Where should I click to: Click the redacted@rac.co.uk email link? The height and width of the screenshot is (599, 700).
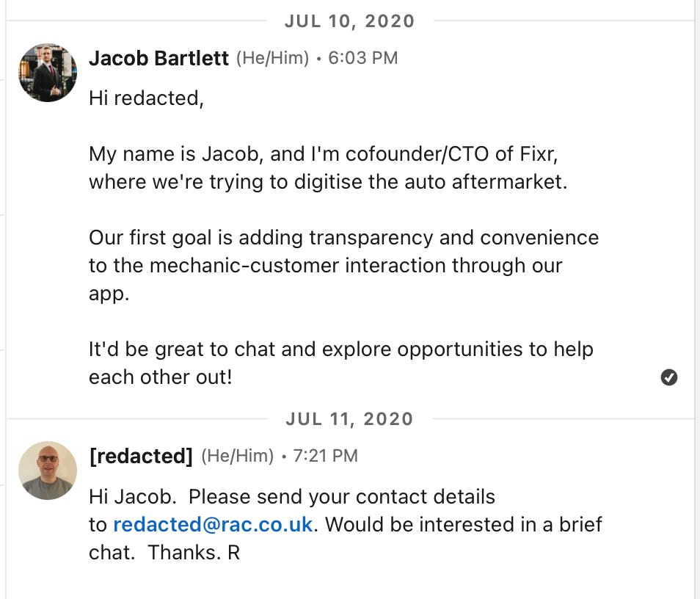point(213,525)
